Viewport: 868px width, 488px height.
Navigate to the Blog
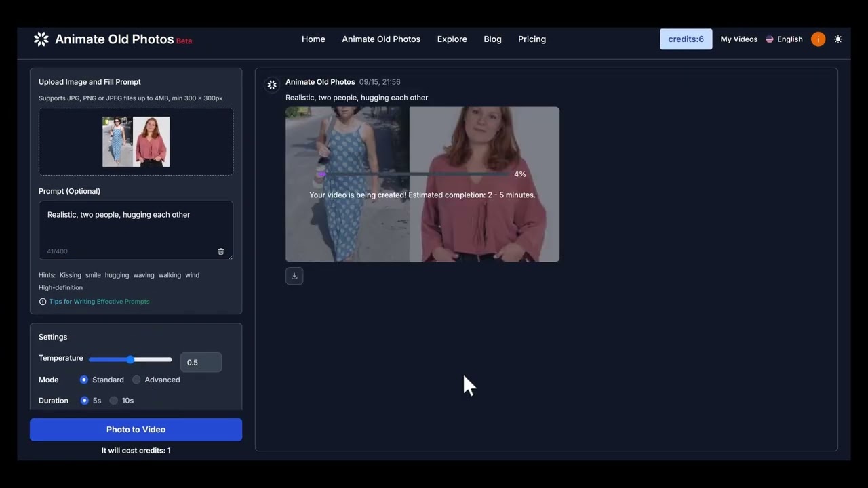[492, 39]
